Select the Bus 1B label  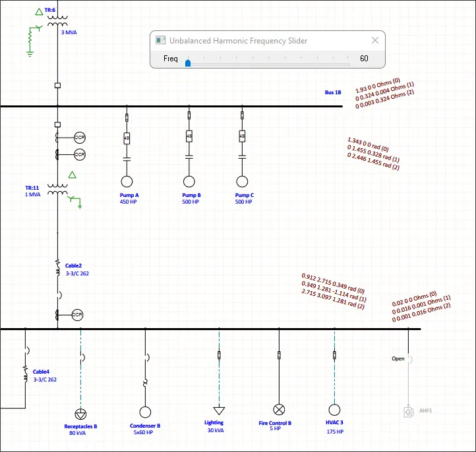pos(333,92)
